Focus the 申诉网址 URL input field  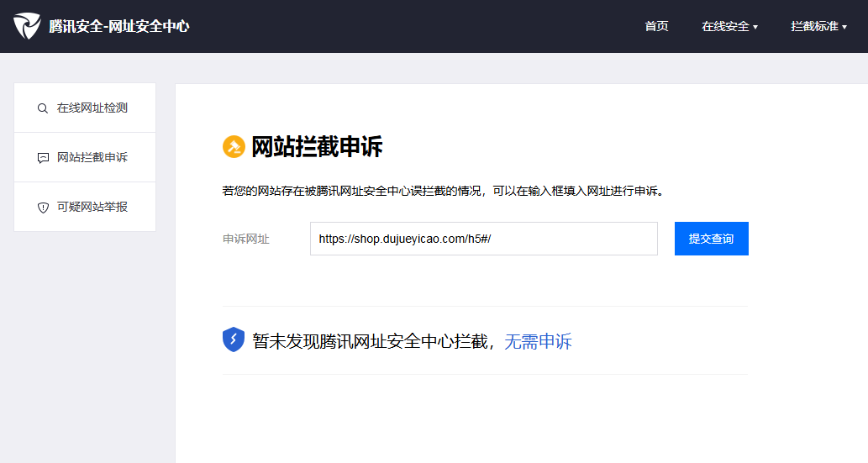(484, 239)
